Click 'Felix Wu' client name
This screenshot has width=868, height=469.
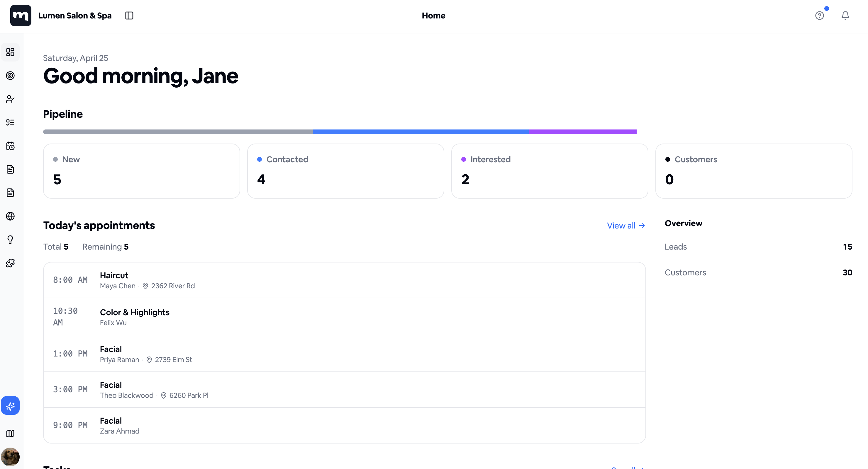click(x=113, y=323)
